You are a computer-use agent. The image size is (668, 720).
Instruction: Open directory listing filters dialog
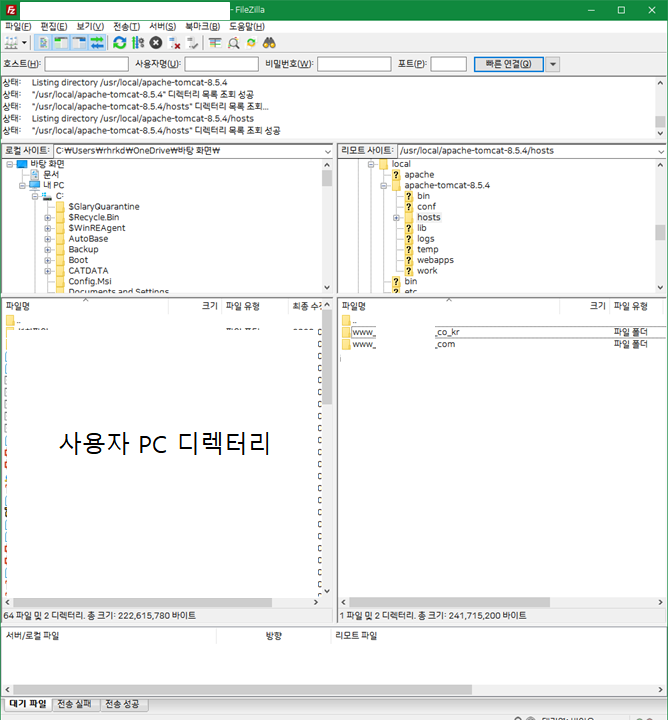215,43
